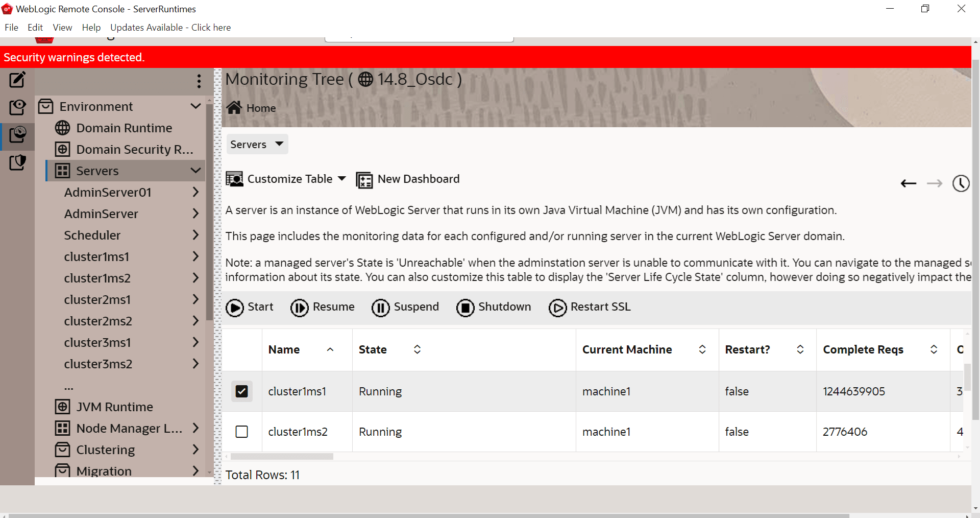Expand the Node Manager node chevron
980x518 pixels.
tap(195, 428)
